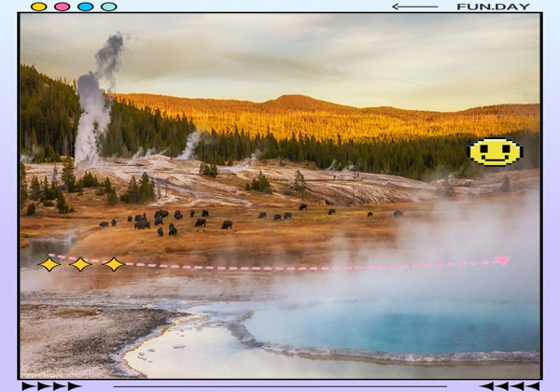Click the pixel smiley face sticker
Image resolution: width=560 pixels, height=392 pixels.
[495, 152]
